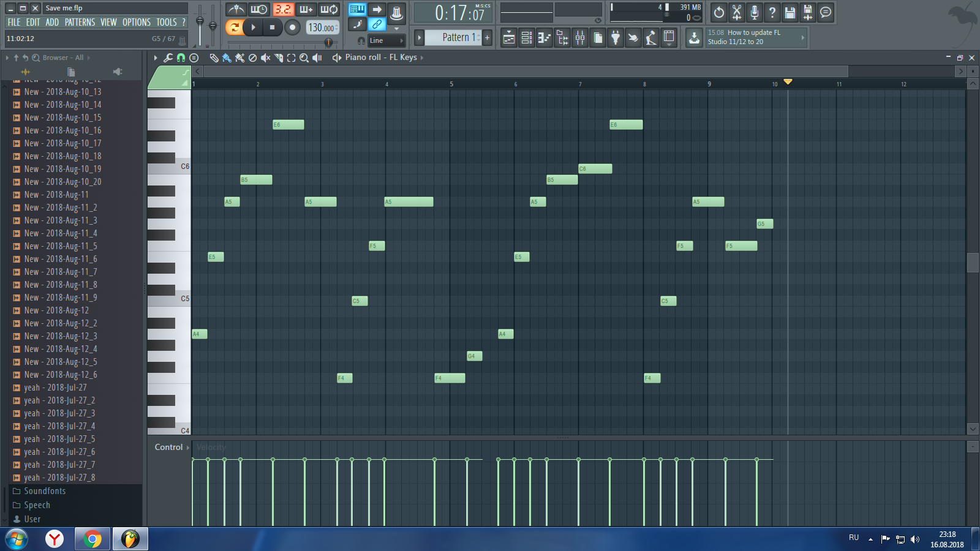Open the EDIT menu

point(32,22)
